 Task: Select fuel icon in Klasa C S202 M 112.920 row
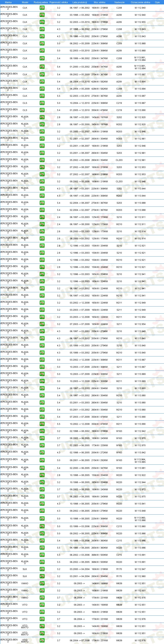click(42, 117)
